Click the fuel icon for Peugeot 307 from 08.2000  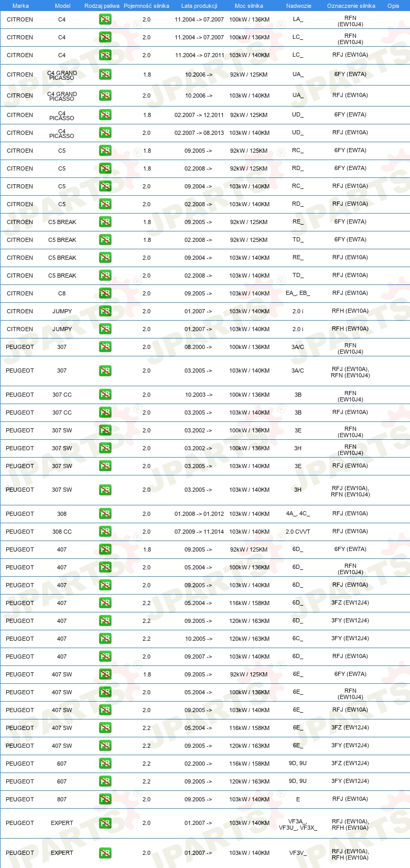(x=105, y=347)
